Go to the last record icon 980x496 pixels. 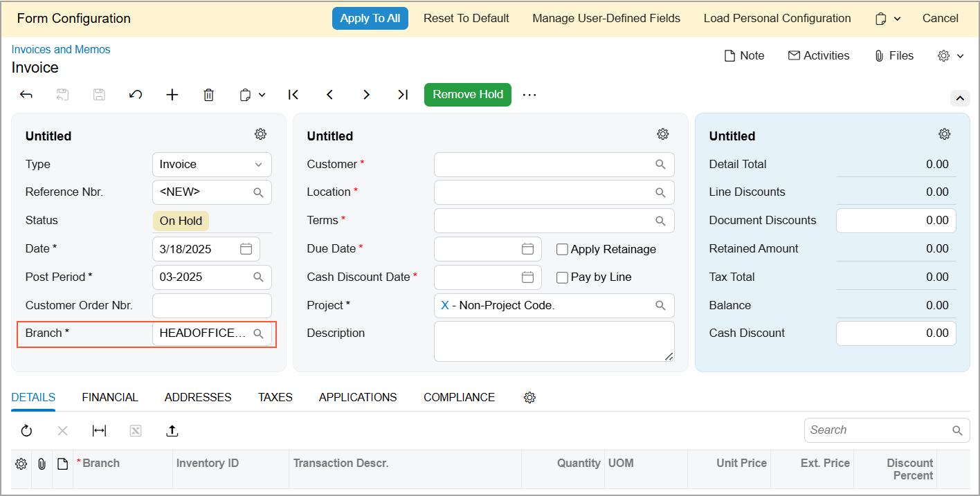point(403,95)
